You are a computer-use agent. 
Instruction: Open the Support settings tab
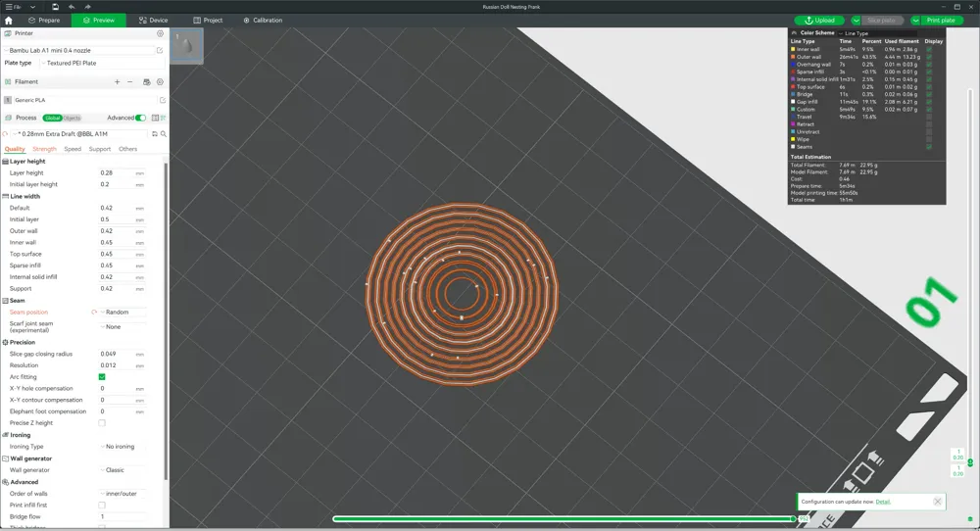tap(99, 149)
